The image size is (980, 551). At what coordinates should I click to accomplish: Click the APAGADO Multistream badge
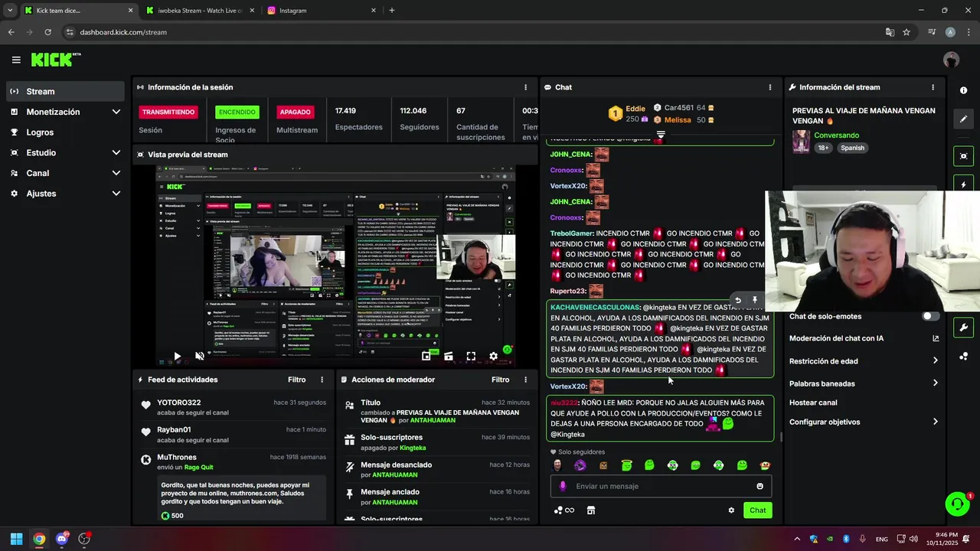point(295,112)
